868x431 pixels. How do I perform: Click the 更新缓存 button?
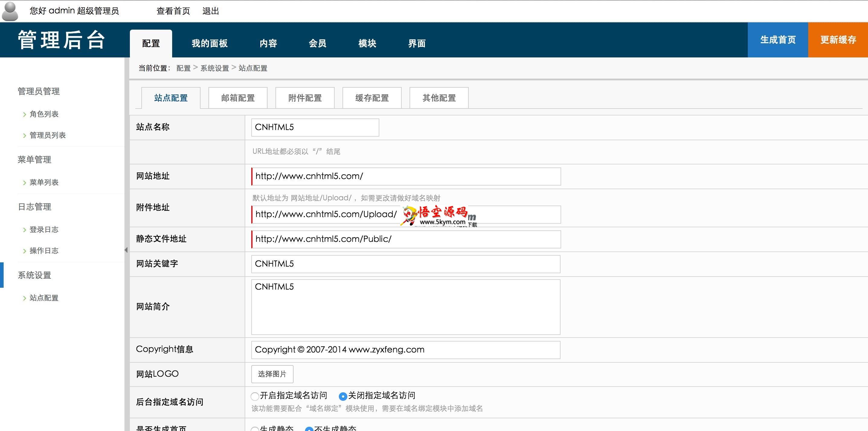(x=838, y=40)
